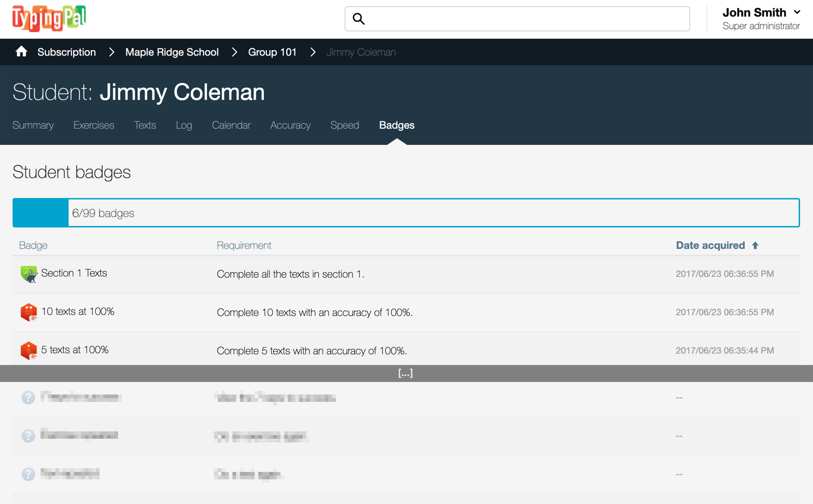Click the home icon in breadcrumb
Screen dimensions: 813x504
[x=21, y=52]
